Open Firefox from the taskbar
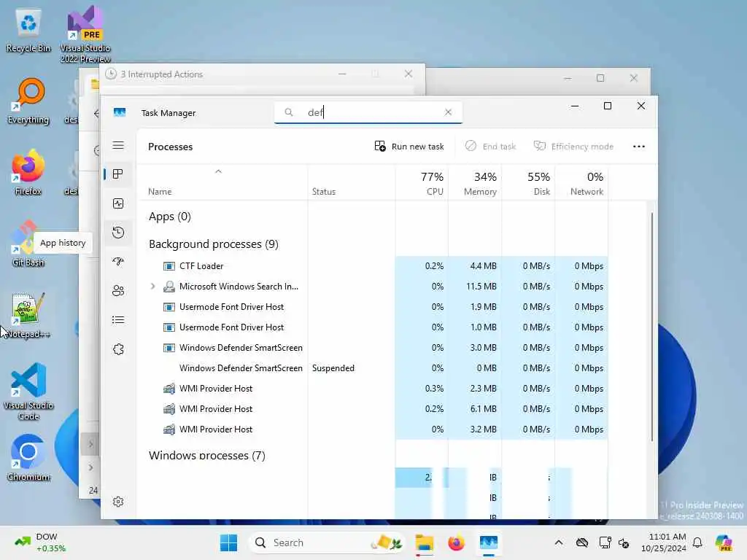 pos(457,542)
